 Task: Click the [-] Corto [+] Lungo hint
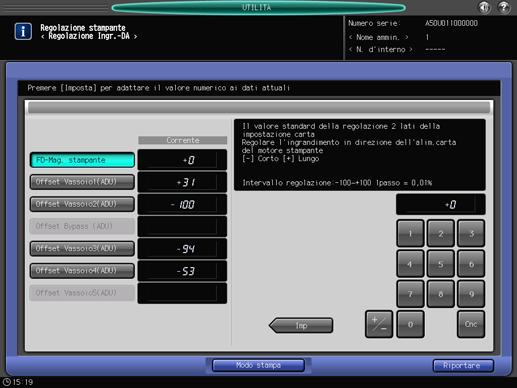click(280, 159)
